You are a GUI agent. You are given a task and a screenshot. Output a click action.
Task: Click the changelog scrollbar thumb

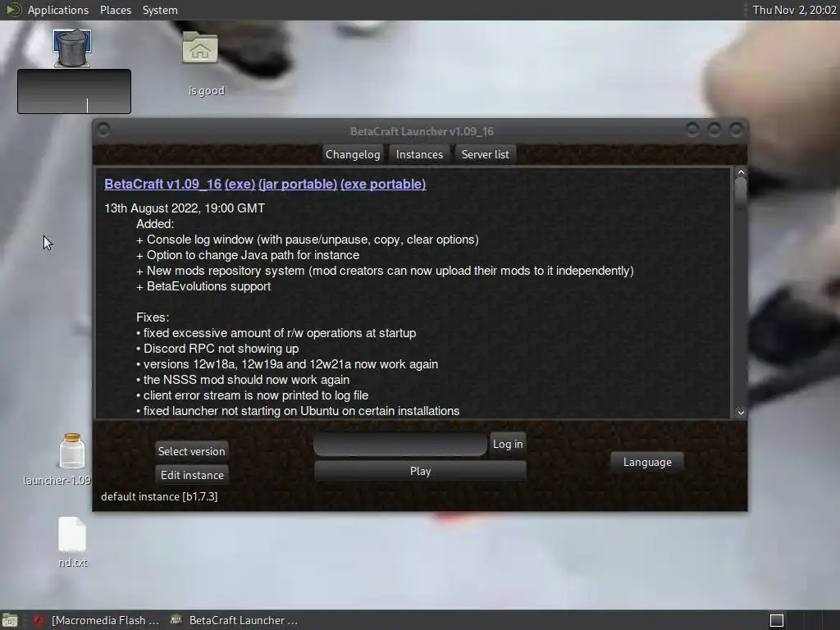point(741,193)
